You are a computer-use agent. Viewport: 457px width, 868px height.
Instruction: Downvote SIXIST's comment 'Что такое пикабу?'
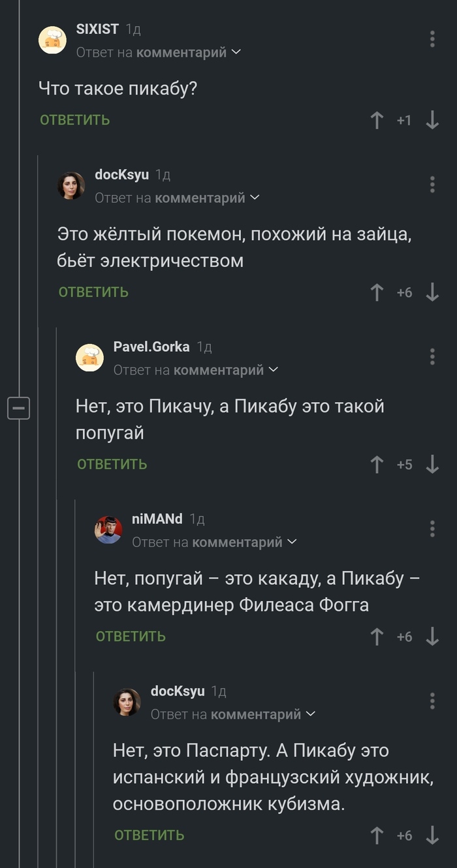[x=432, y=120]
